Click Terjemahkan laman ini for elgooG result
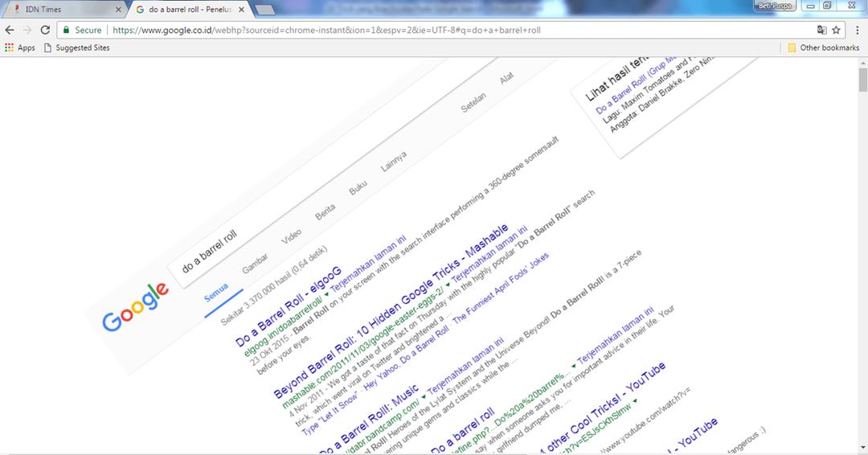The image size is (868, 455). (x=368, y=264)
